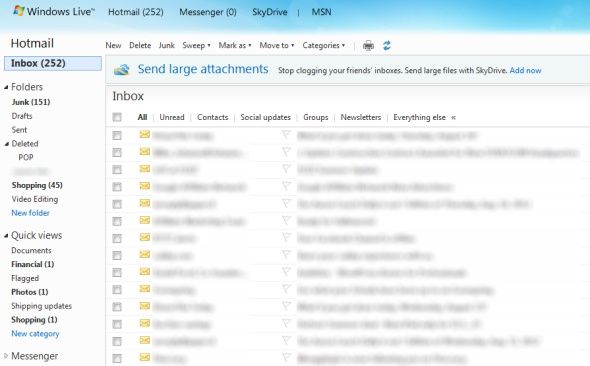Screen dimensions: 590x366
Task: Click Delete in the toolbar
Action: click(x=140, y=46)
